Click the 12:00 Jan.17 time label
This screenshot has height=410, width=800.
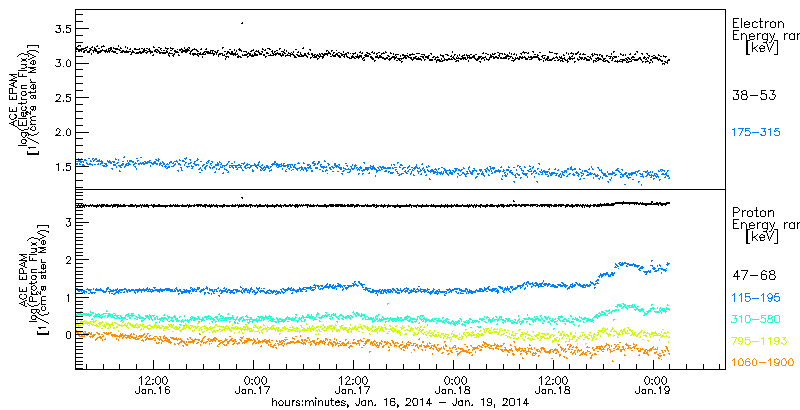click(x=354, y=386)
